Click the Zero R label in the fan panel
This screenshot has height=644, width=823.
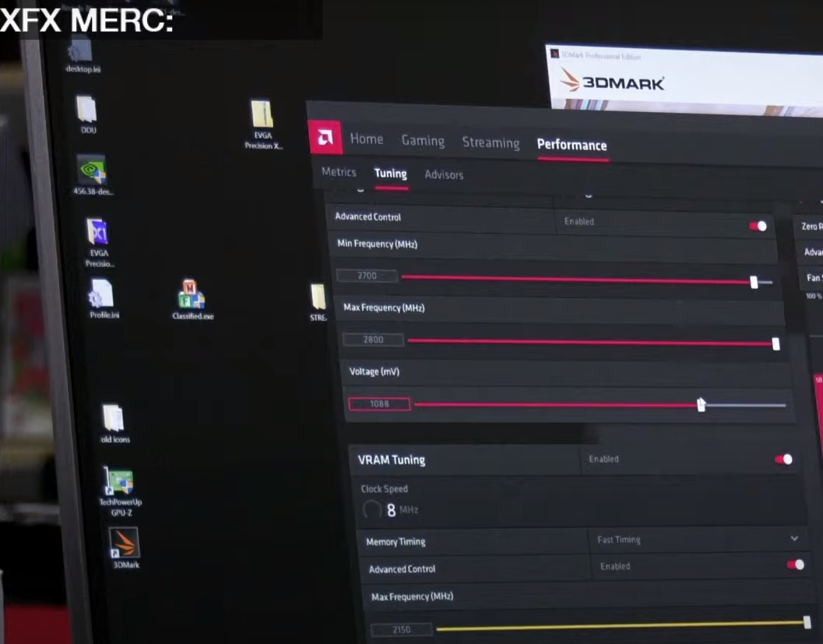click(811, 226)
